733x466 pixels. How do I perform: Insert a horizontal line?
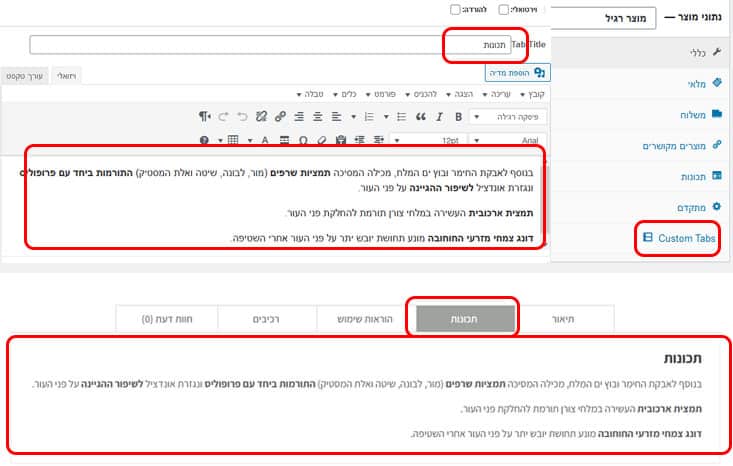pos(284,140)
